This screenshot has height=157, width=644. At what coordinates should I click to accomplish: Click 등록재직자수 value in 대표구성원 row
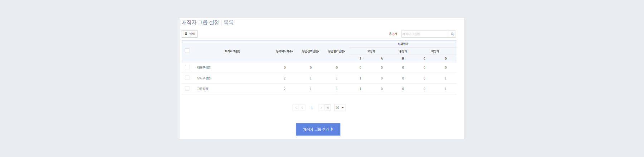(285, 67)
